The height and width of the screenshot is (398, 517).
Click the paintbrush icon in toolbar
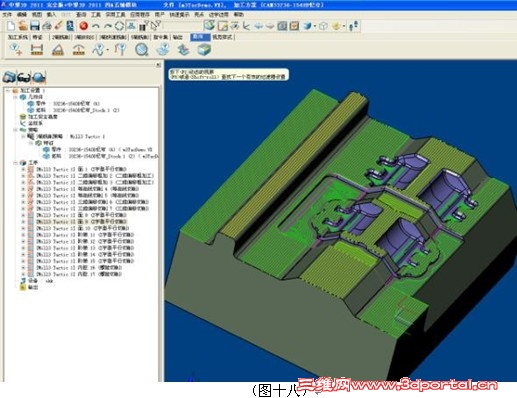[x=59, y=26]
